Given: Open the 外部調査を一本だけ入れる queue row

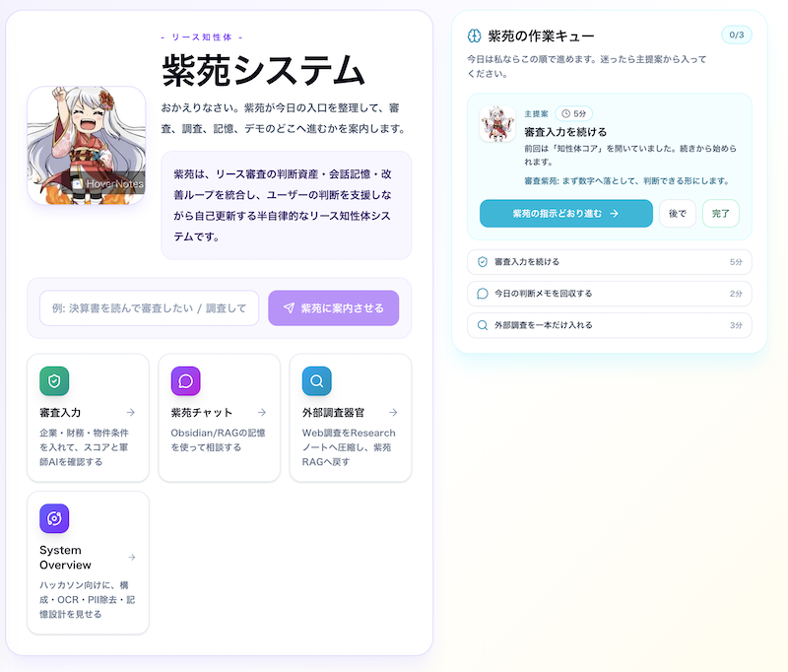Looking at the screenshot, I should pyautogui.click(x=609, y=325).
